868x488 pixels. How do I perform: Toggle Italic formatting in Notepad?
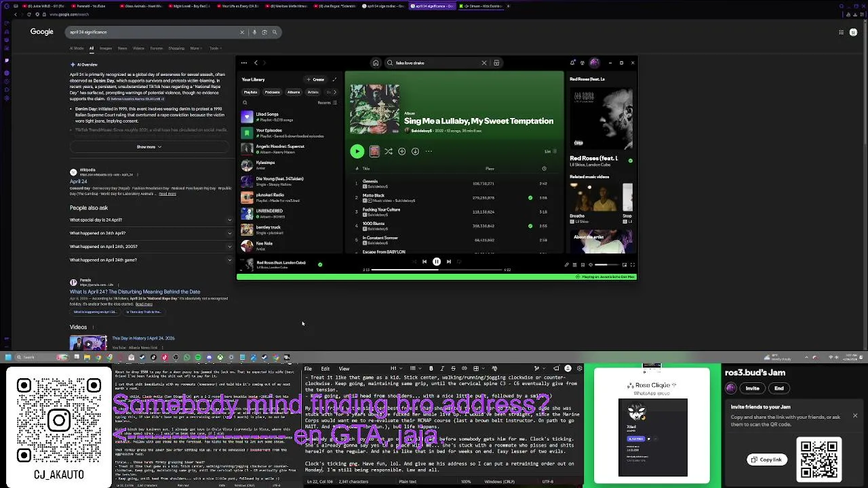point(441,369)
